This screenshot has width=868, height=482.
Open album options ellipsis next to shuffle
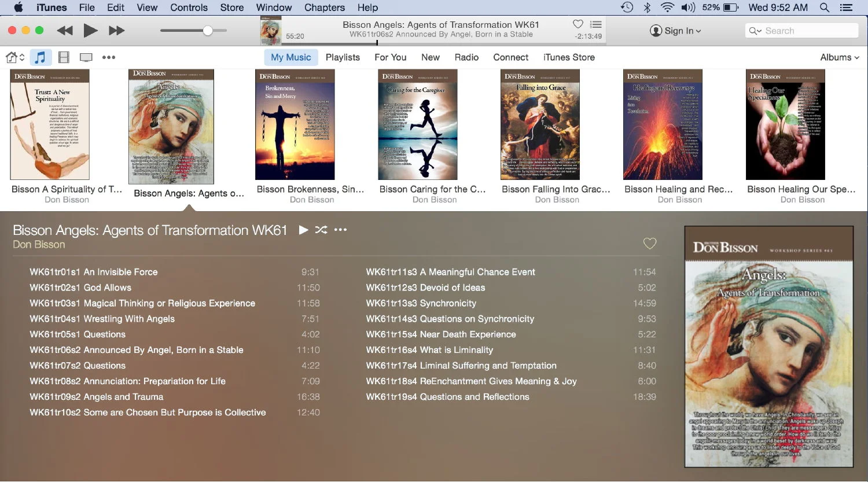(340, 230)
